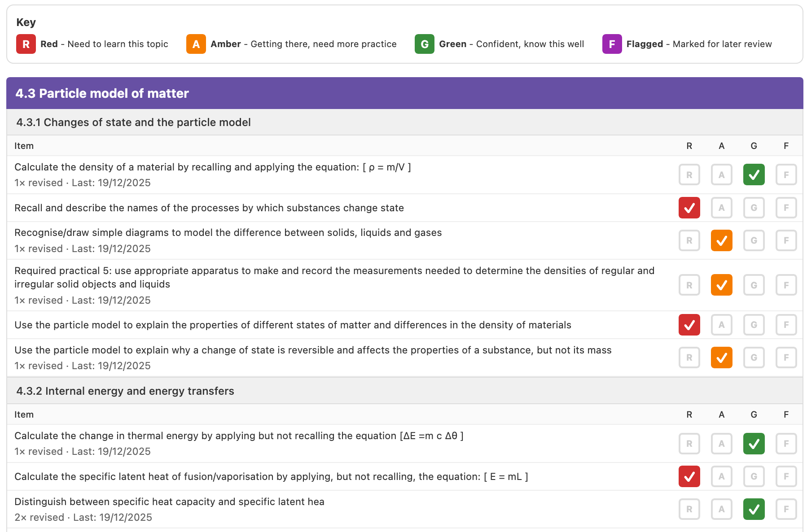Set specific latent heat equation item to Amber

(x=721, y=476)
